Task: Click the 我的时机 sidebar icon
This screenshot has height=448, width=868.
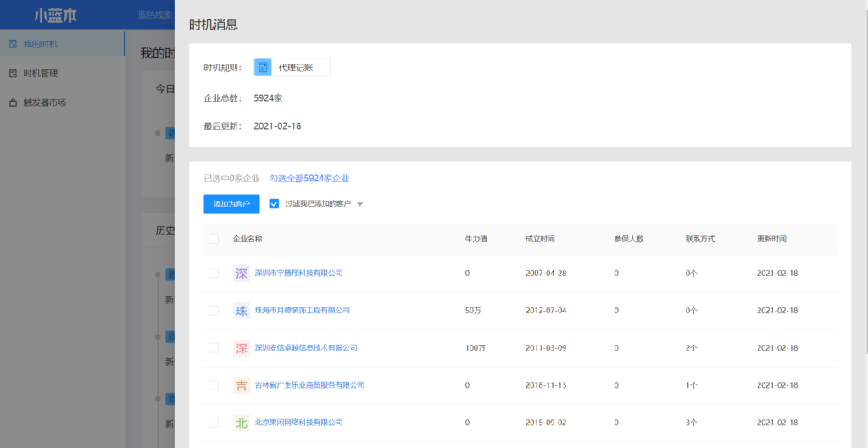Action: coord(13,43)
